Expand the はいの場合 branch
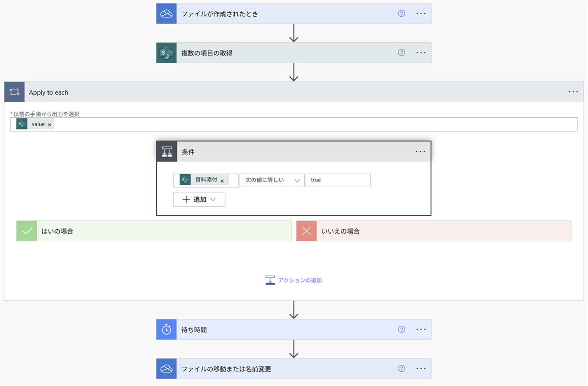 (154, 231)
